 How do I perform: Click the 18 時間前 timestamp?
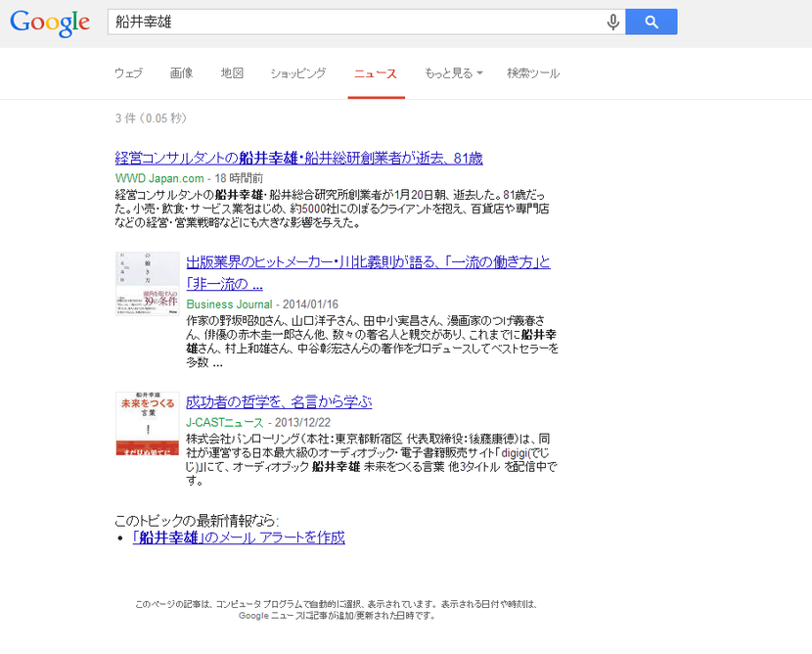click(239, 178)
